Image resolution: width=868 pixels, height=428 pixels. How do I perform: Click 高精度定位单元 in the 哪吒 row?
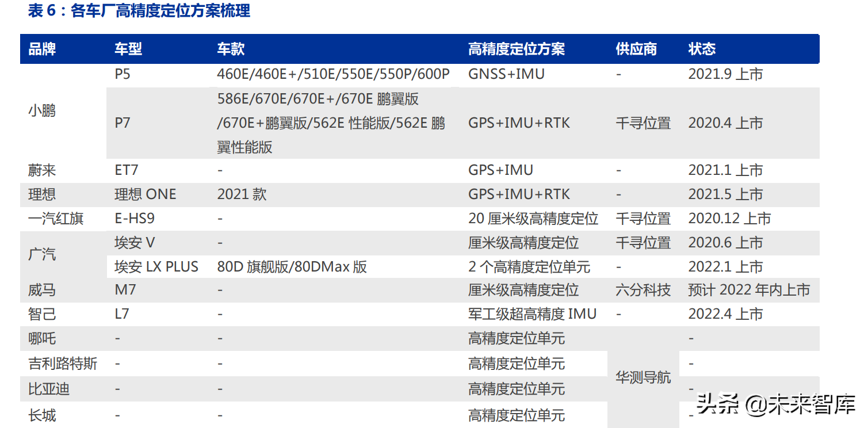(517, 338)
